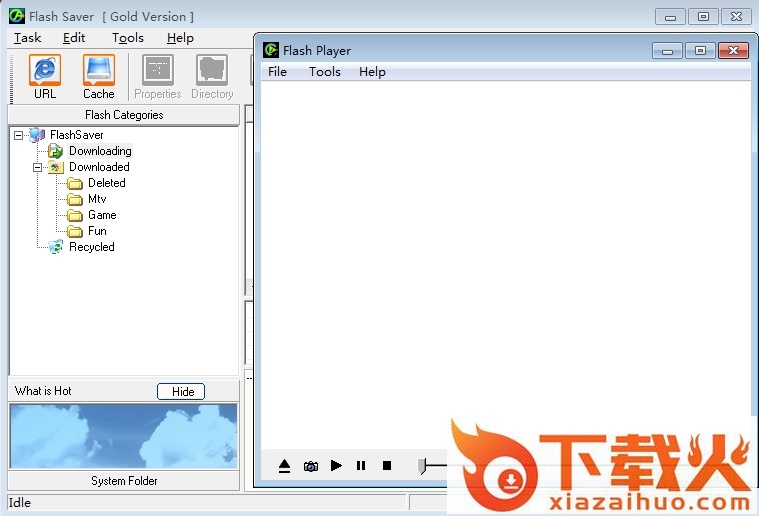
Task: Collapse the Downloaded tree node
Action: point(37,167)
